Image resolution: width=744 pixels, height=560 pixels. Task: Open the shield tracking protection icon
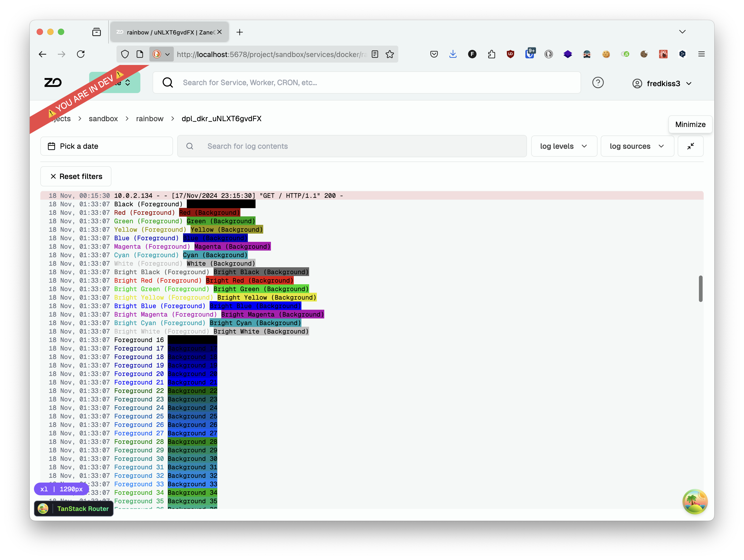125,54
